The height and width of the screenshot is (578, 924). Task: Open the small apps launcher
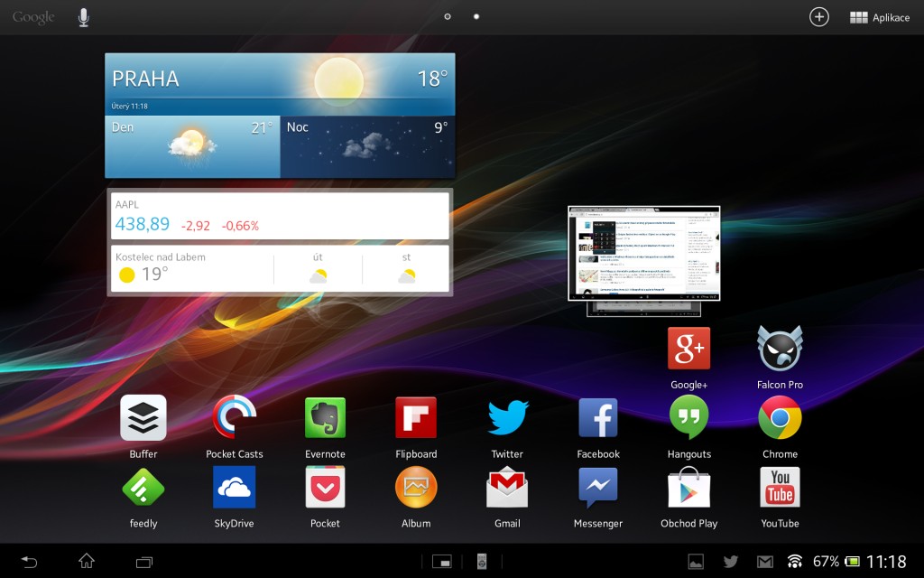click(x=441, y=562)
